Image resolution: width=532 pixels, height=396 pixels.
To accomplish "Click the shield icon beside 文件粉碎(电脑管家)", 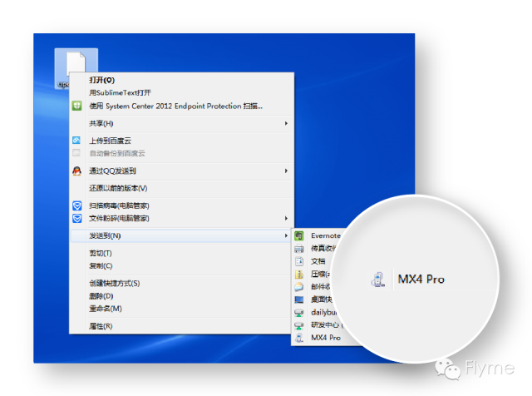I will pos(77,218).
